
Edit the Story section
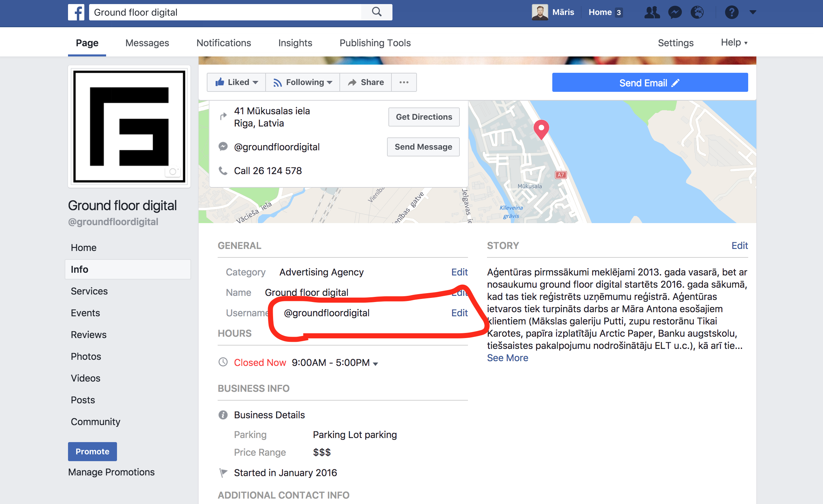point(740,246)
